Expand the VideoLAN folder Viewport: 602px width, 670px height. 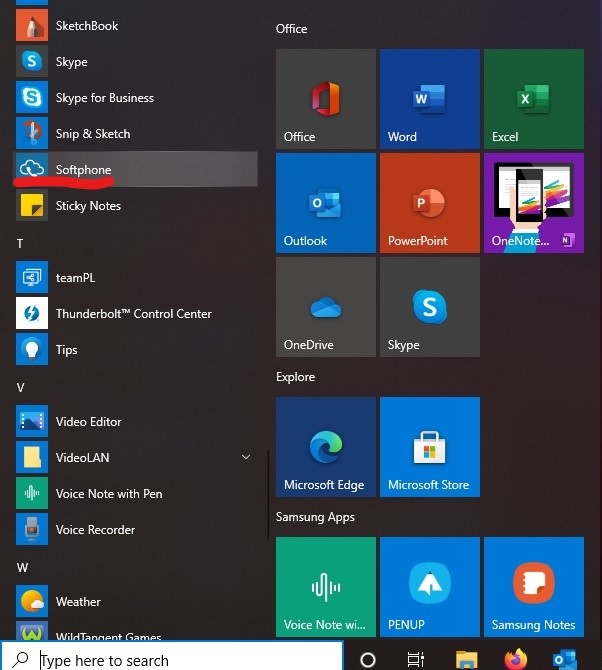[136, 457]
